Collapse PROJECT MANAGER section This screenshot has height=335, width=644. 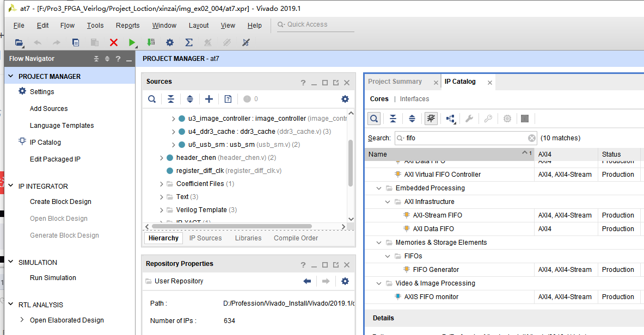[11, 76]
